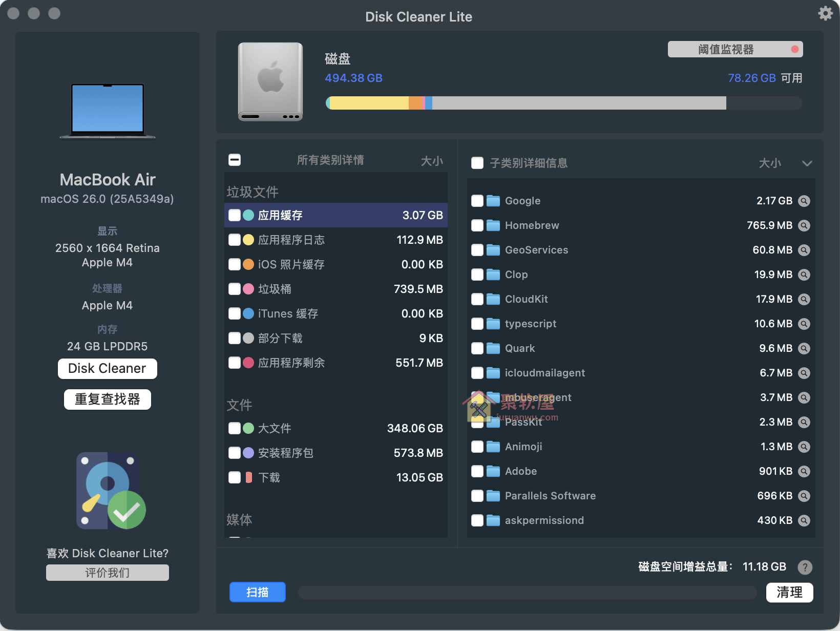The width and height of the screenshot is (840, 631).
Task: Check the 应用缓存 checkbox
Action: tap(235, 215)
